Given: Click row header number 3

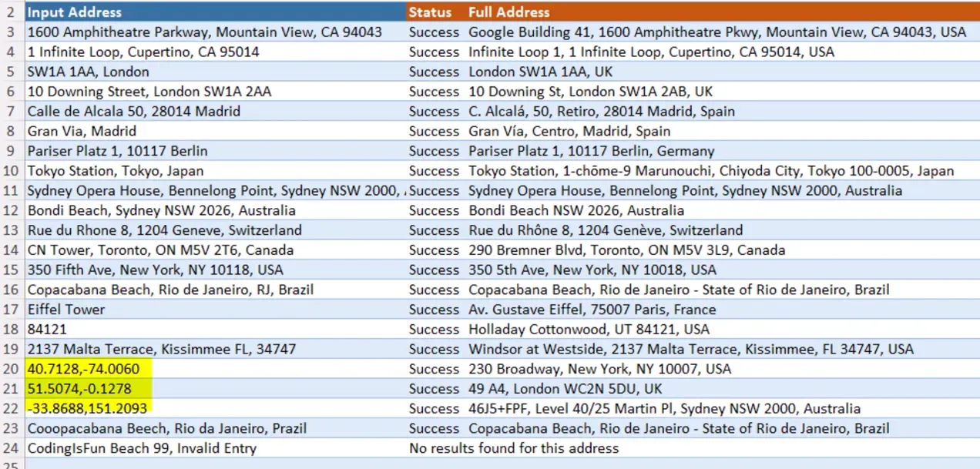Looking at the screenshot, I should (x=12, y=32).
